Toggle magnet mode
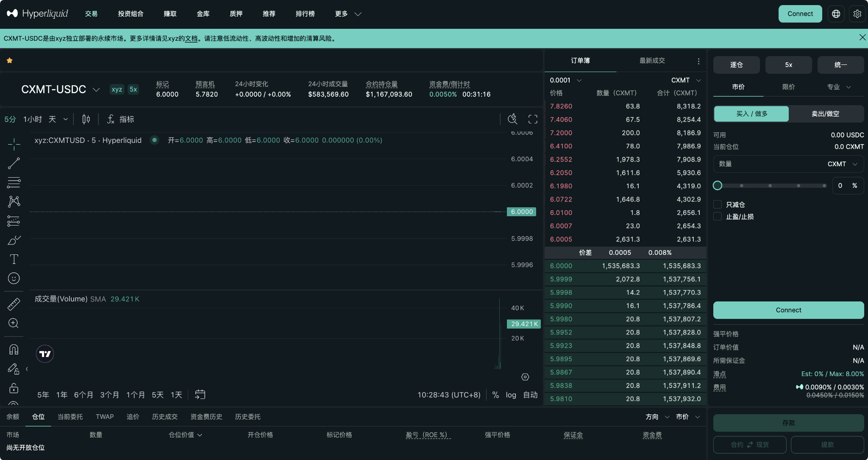The height and width of the screenshot is (460, 868). [x=14, y=349]
